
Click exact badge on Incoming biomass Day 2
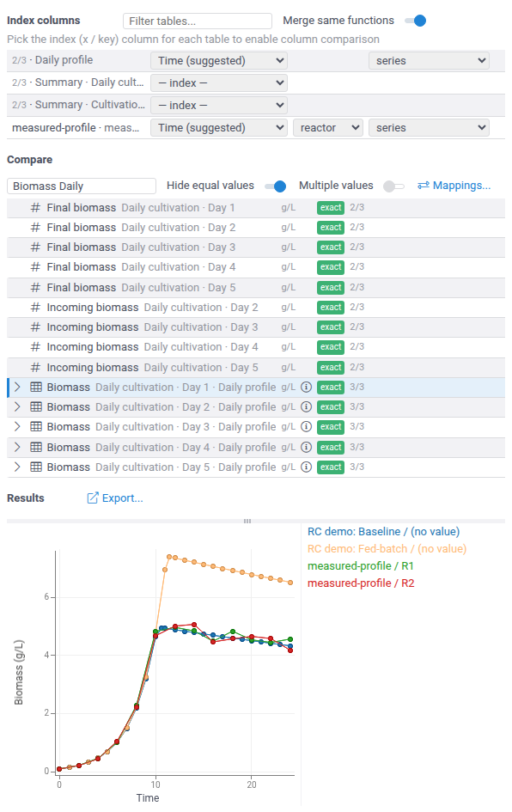tap(330, 307)
